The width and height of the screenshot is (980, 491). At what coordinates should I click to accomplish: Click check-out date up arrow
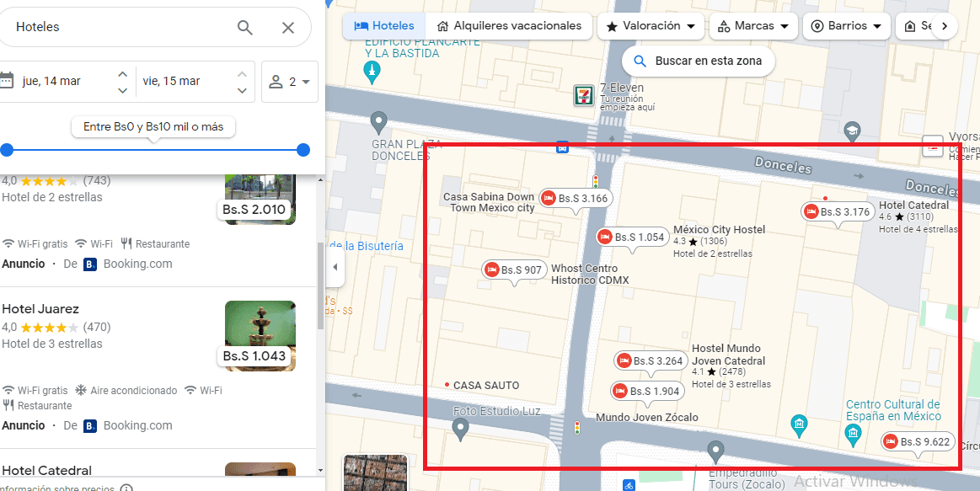(x=243, y=74)
